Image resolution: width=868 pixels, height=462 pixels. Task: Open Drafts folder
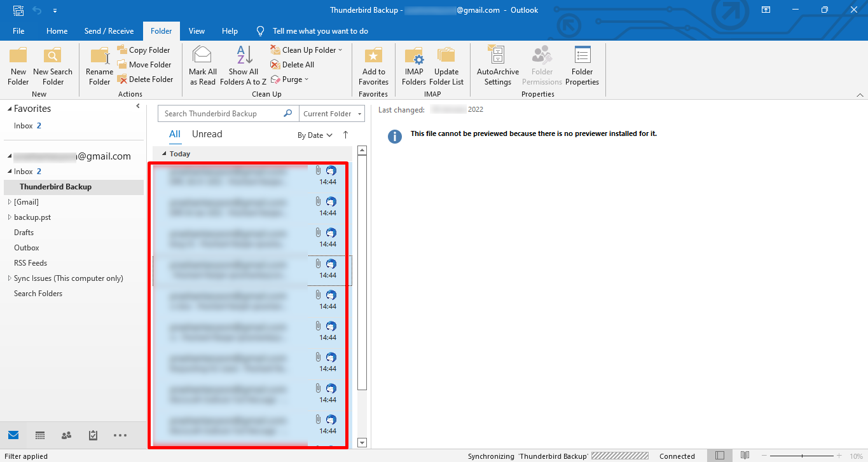[24, 233]
